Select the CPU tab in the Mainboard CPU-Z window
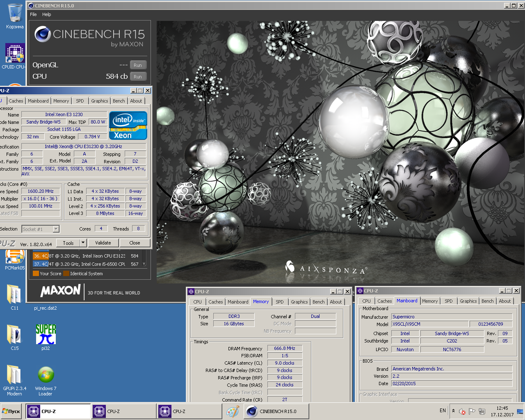The width and height of the screenshot is (525, 420). (366, 301)
